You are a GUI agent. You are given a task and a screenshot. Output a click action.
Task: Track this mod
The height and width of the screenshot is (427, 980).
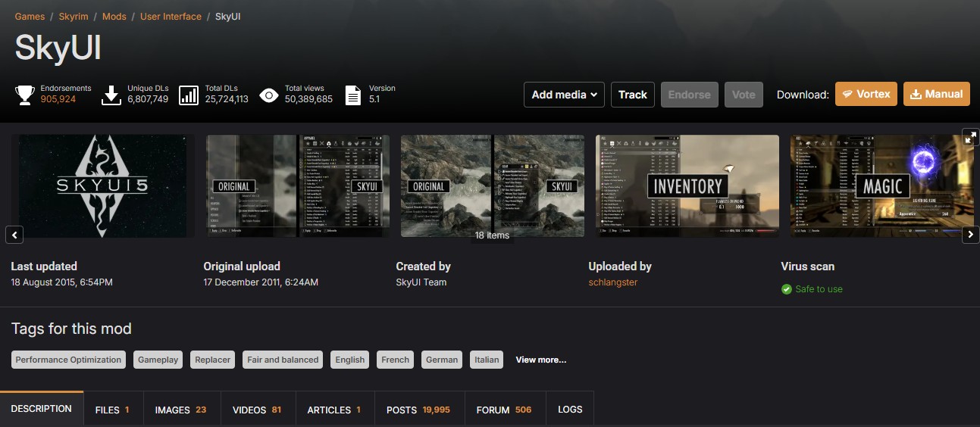tap(632, 95)
